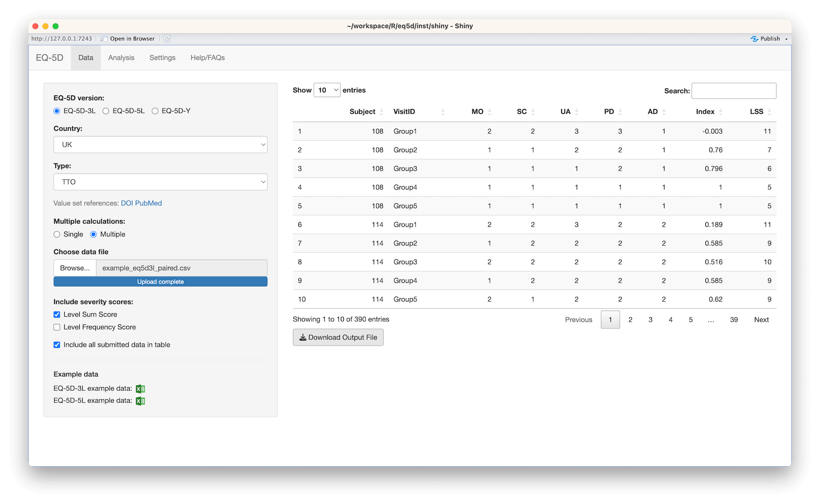
Task: Sort table by the Index column arrows
Action: [x=721, y=112]
